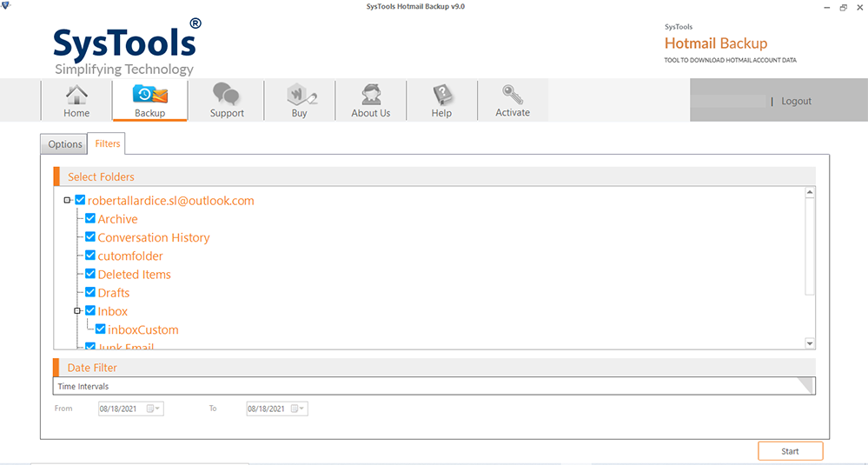Open the From date calendar picker

pos(155,409)
